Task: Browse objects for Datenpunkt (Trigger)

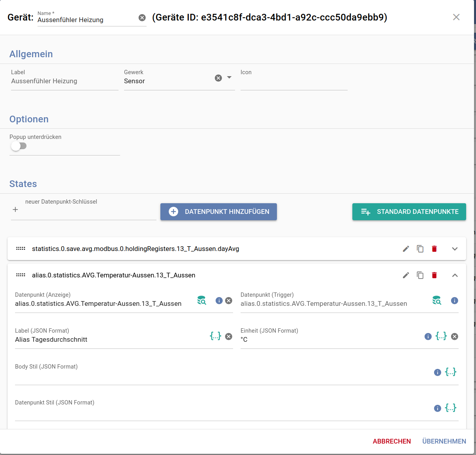Action: click(436, 300)
